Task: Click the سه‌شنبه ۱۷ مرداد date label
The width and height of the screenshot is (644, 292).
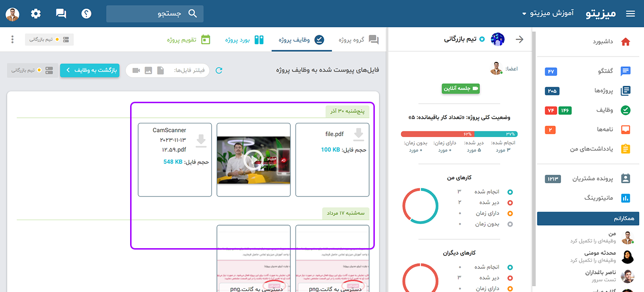Action: tap(346, 213)
